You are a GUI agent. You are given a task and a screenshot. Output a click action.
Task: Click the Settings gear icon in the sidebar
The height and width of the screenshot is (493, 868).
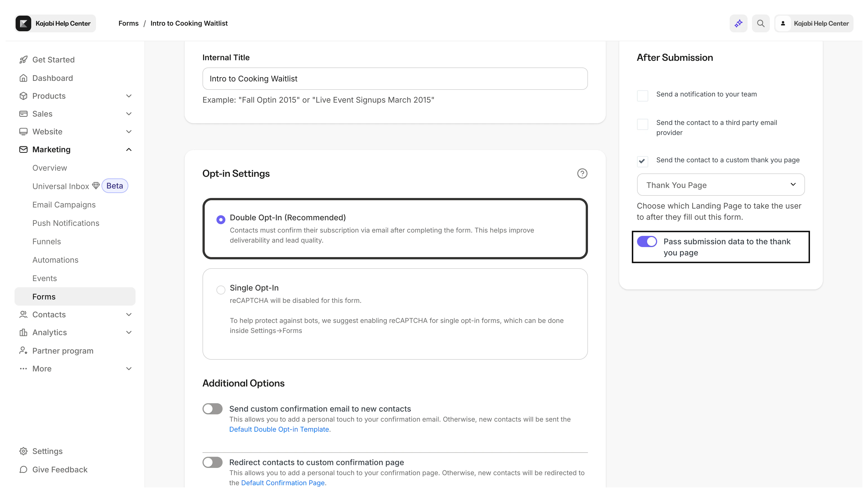[23, 451]
